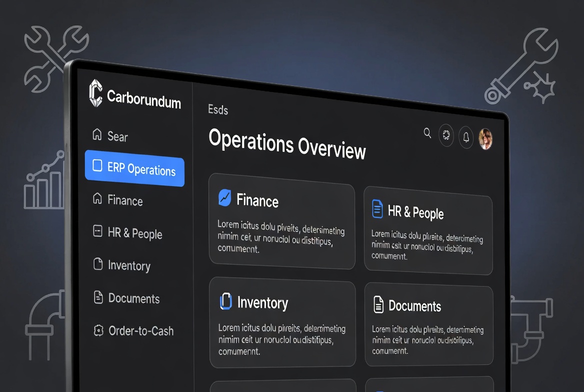
Task: Open the Documents card title
Action: point(414,306)
